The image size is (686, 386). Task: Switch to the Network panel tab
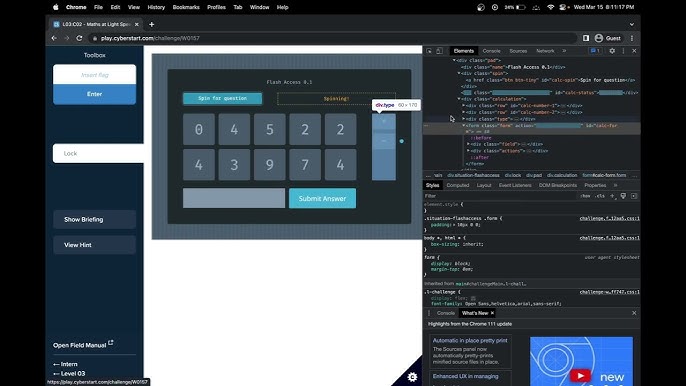coord(545,51)
